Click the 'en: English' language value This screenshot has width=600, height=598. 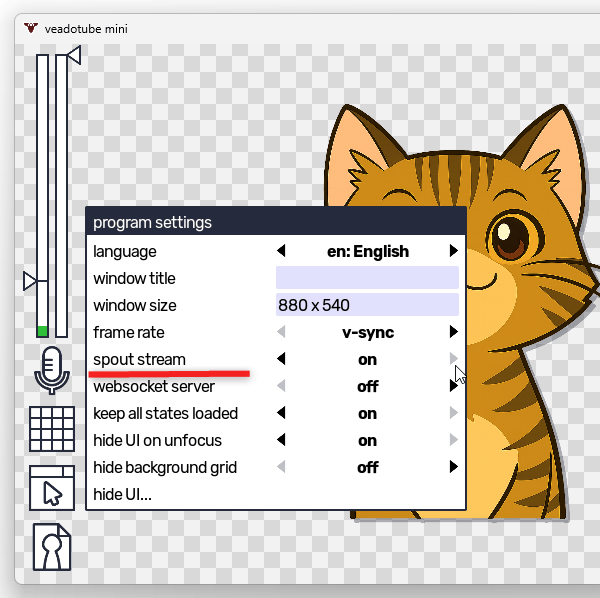click(368, 251)
